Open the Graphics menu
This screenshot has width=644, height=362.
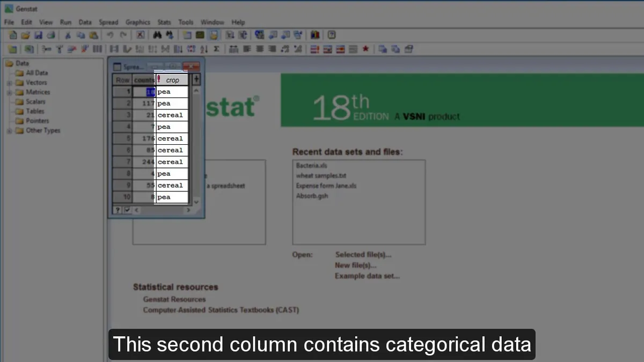tap(138, 23)
